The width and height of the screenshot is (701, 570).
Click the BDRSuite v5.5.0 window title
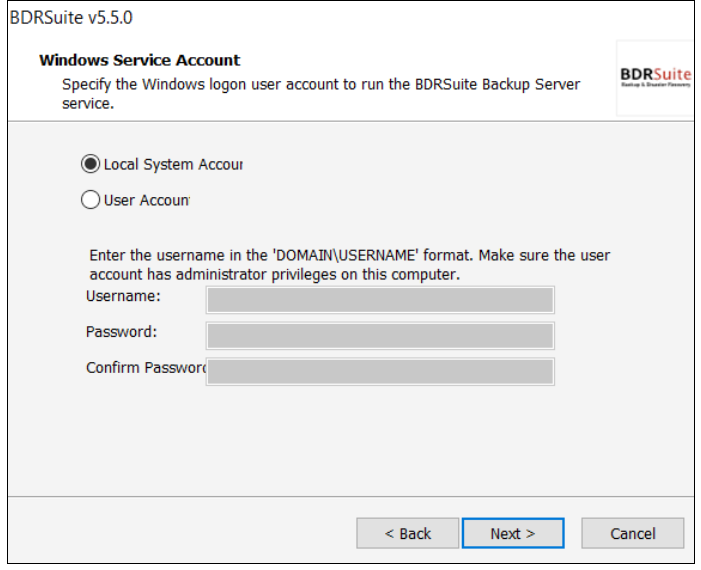tap(71, 18)
